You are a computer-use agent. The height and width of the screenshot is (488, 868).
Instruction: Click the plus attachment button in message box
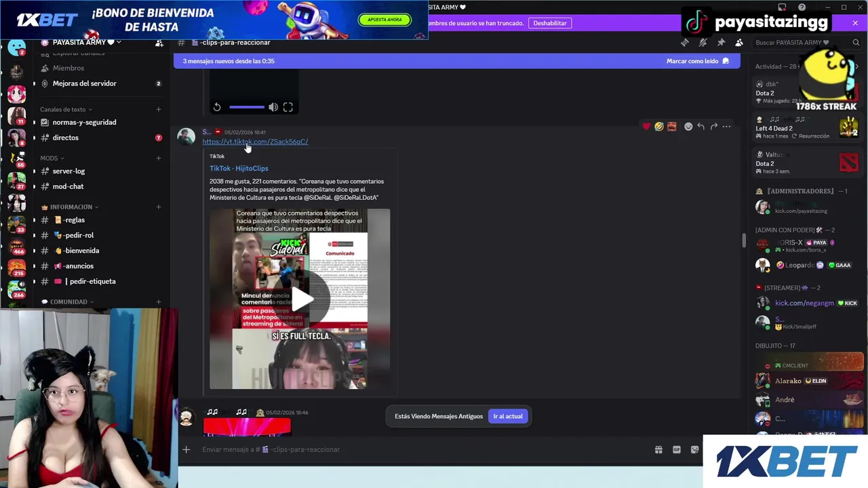coord(186,449)
